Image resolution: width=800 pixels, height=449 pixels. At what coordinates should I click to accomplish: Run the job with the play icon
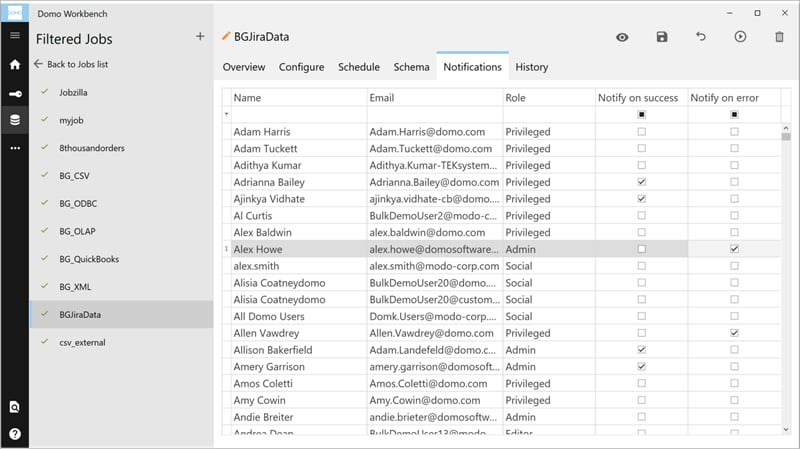tap(740, 37)
